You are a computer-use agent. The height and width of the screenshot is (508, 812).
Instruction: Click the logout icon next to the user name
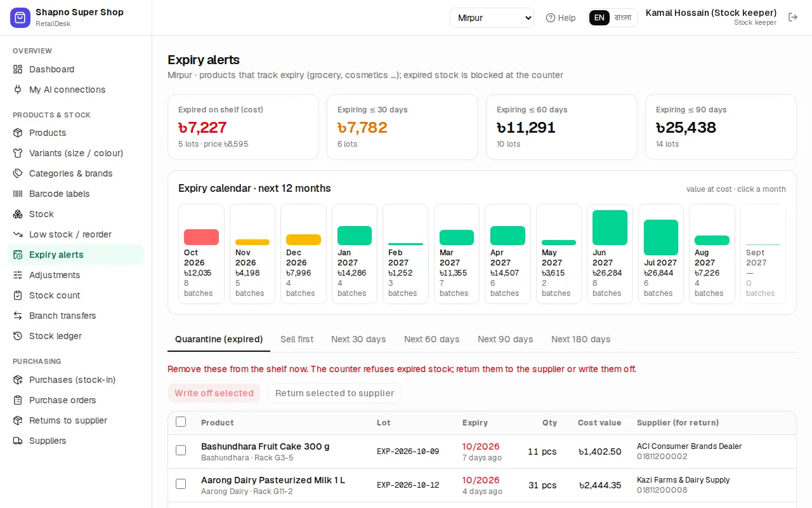[x=793, y=17]
